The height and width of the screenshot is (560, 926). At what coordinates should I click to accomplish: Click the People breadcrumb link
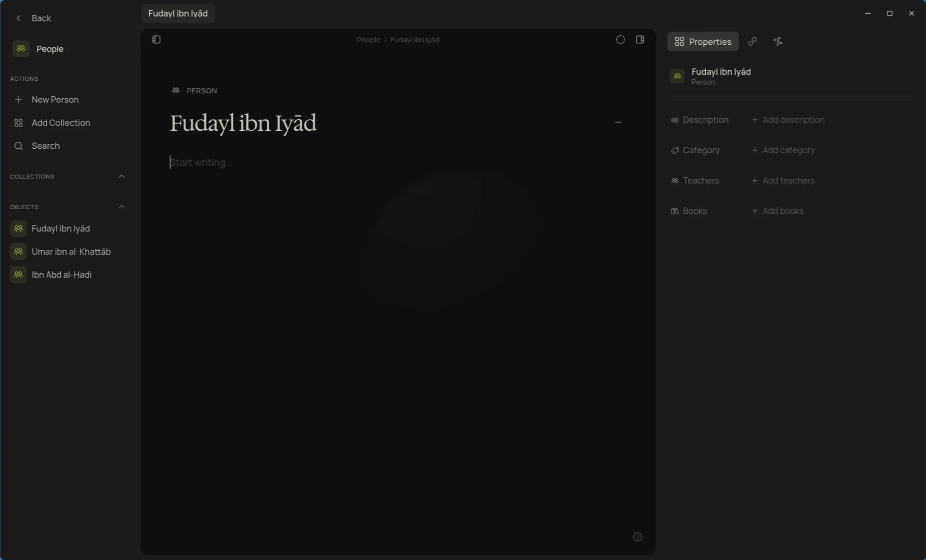point(368,40)
